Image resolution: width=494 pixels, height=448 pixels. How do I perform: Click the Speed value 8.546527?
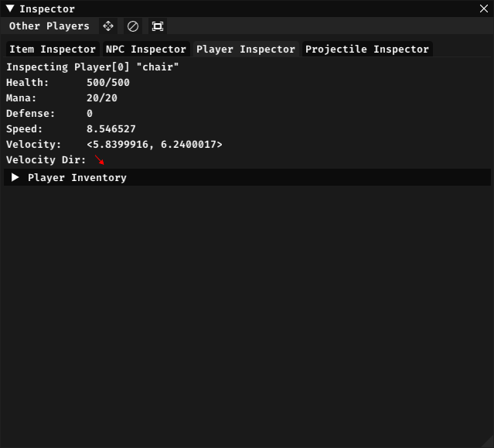[x=111, y=129]
